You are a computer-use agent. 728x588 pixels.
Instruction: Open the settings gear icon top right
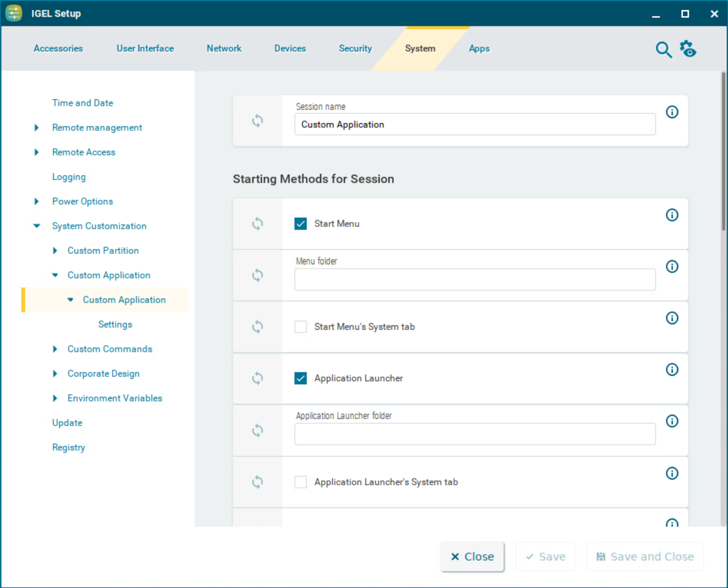687,48
